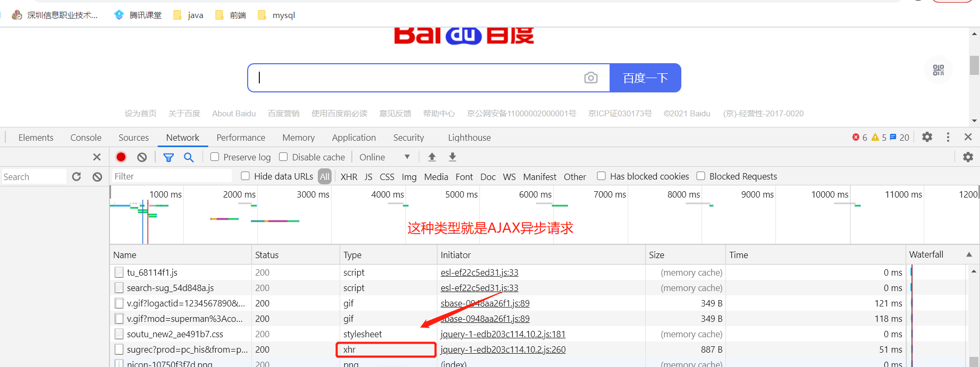Image resolution: width=980 pixels, height=367 pixels.
Task: Open jquery-1-edb203c114.10.2.js:260 initiator link
Action: [503, 349]
